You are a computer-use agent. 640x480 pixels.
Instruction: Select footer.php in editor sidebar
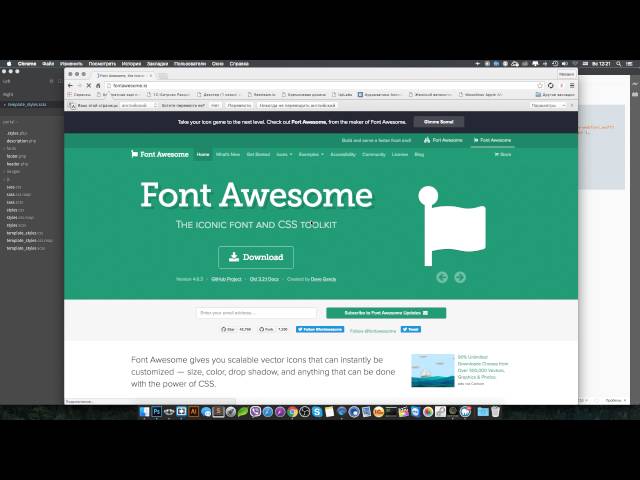(x=16, y=156)
